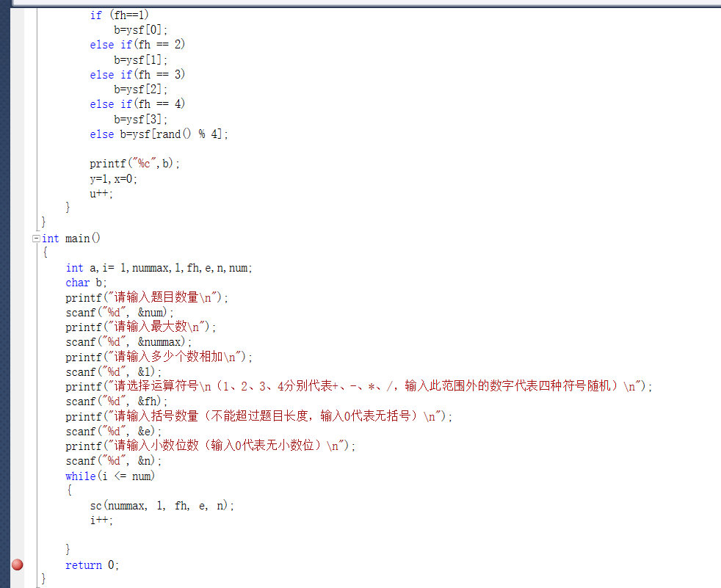The image size is (721, 588).
Task: Click 'while(i <= num)' loop line
Action: click(110, 476)
